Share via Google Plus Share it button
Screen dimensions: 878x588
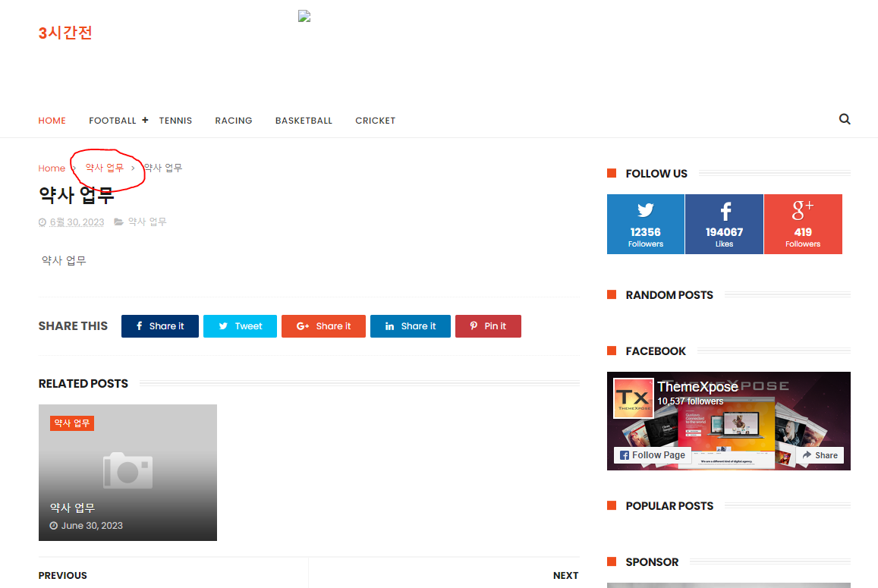coord(323,326)
